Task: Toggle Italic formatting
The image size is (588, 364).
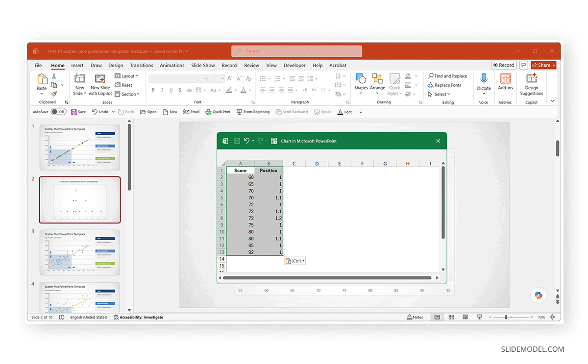Action: (163, 90)
